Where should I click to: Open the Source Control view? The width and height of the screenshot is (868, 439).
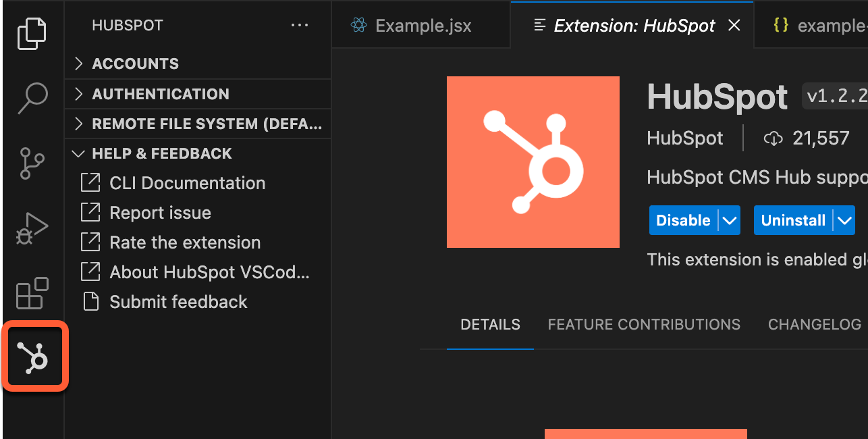[x=32, y=163]
